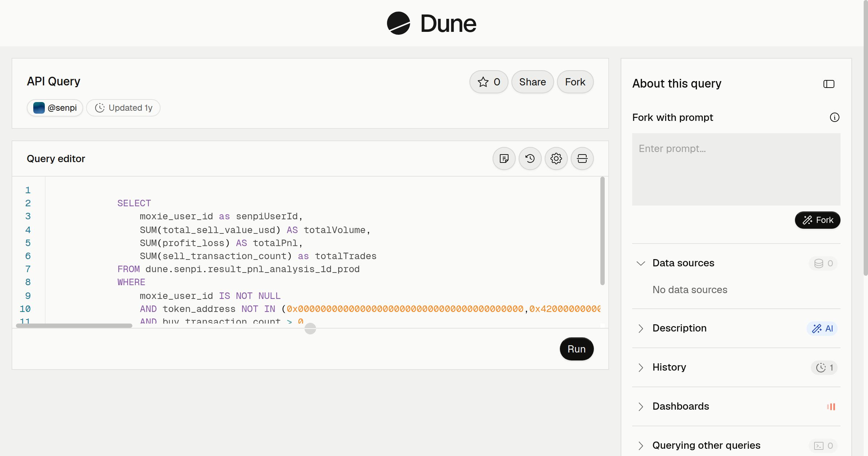Click line number 10 in gutter
868x456 pixels.
(x=25, y=309)
